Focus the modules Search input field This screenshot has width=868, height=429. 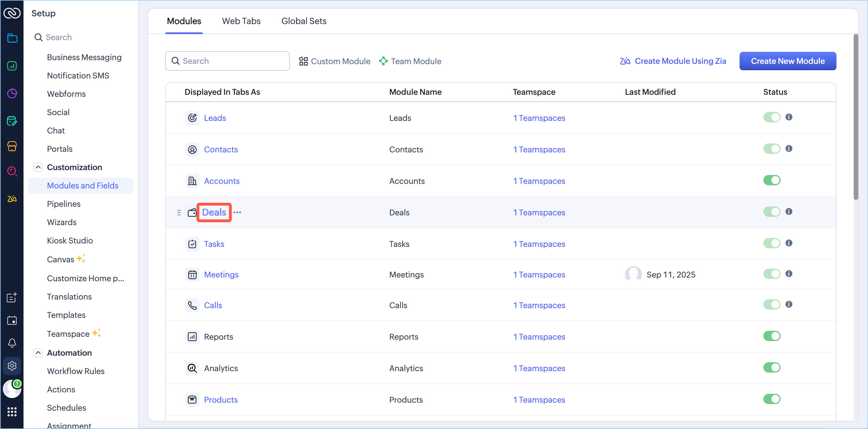(232, 61)
